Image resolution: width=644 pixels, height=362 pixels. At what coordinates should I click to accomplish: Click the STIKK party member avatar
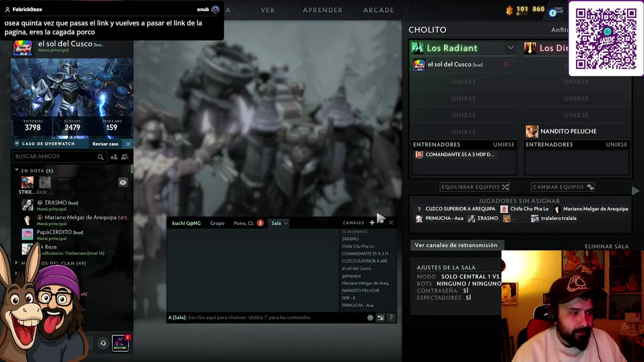click(27, 182)
